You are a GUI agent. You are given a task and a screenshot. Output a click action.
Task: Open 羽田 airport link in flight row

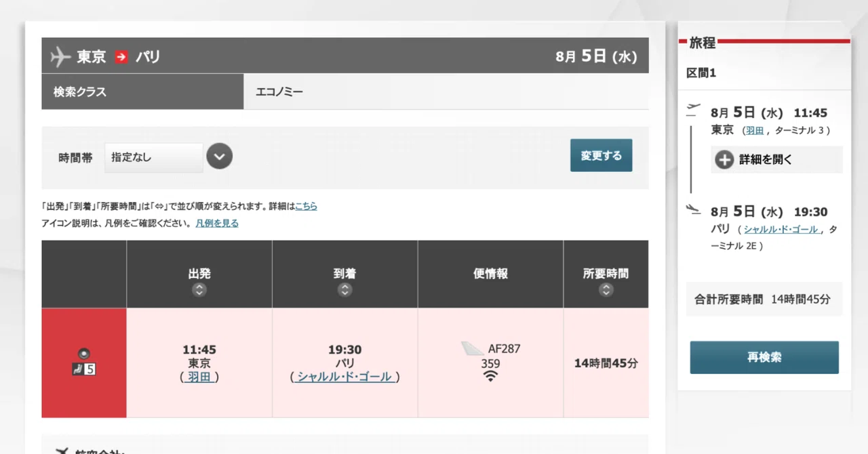tap(199, 377)
